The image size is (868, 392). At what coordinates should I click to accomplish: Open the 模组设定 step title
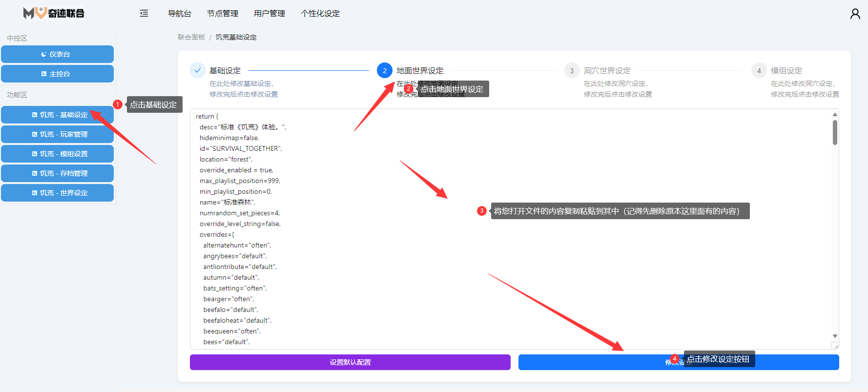(786, 71)
